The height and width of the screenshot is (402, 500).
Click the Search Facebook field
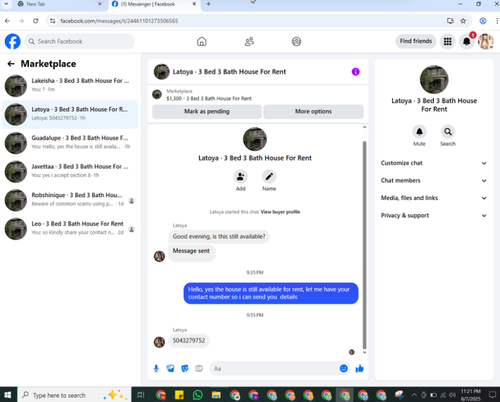[79, 41]
